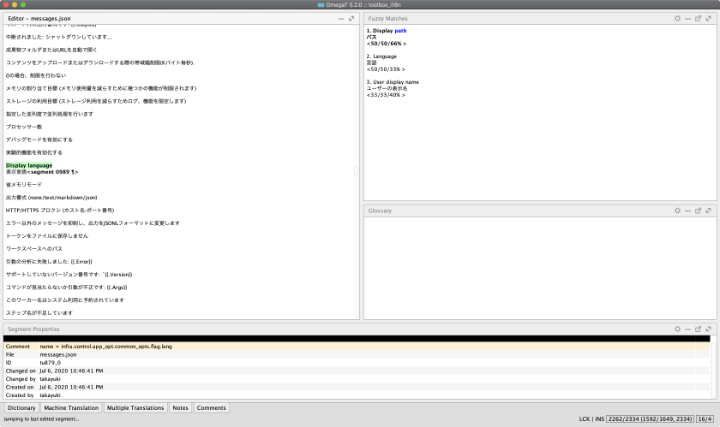The height and width of the screenshot is (427, 720).
Task: Undock the Glossary panel into separate window
Action: click(x=697, y=211)
